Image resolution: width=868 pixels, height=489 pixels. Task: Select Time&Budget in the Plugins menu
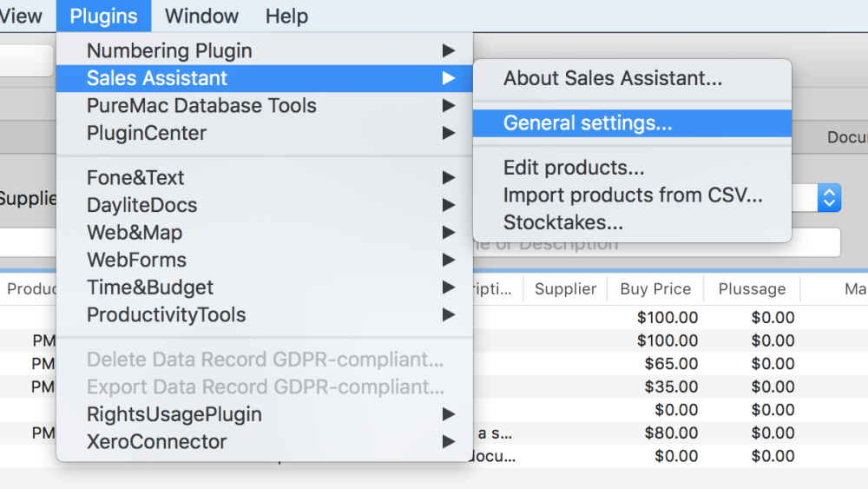(149, 287)
